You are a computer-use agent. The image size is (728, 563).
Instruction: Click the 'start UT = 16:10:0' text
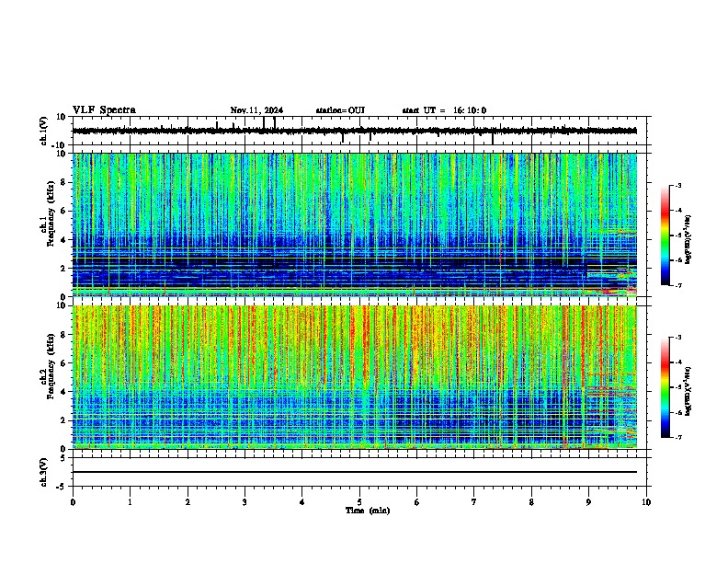pos(444,110)
